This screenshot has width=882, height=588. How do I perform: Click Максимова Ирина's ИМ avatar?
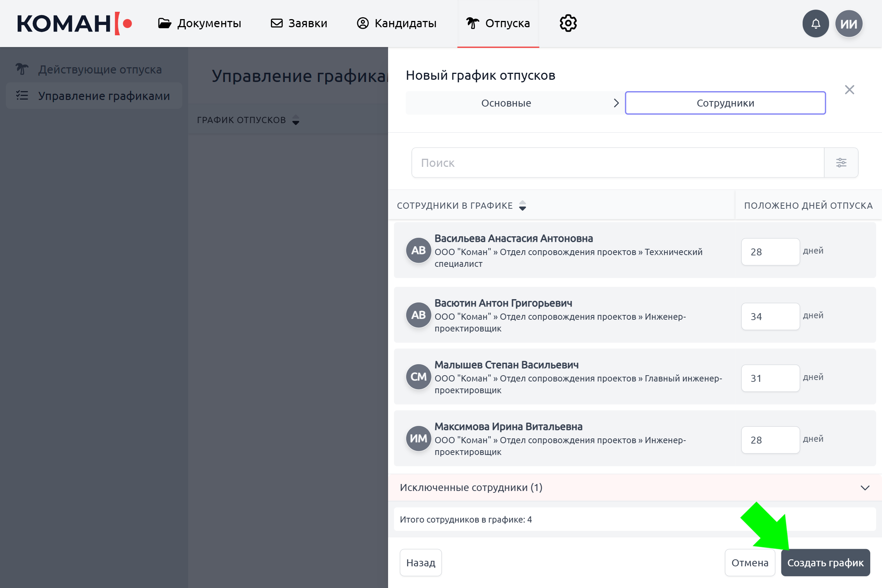coord(418,438)
